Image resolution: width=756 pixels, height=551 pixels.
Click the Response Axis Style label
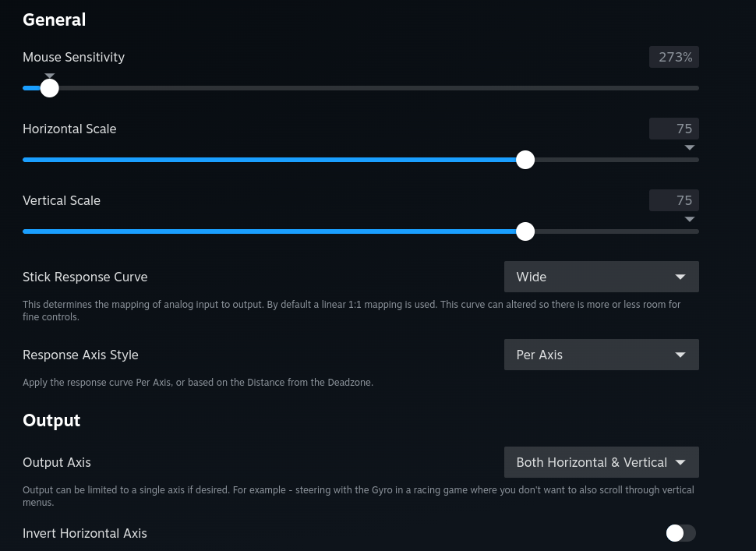[x=80, y=355]
